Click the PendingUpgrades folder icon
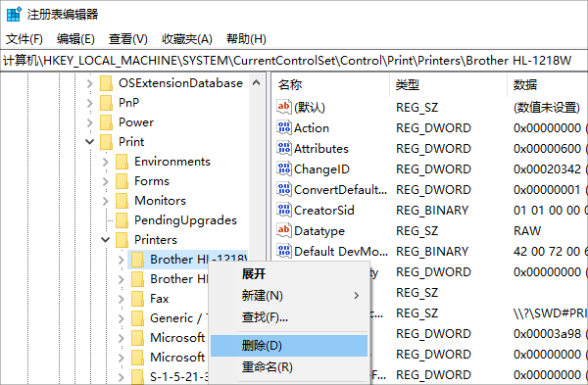Viewport: 588px width, 385px height. (122, 220)
